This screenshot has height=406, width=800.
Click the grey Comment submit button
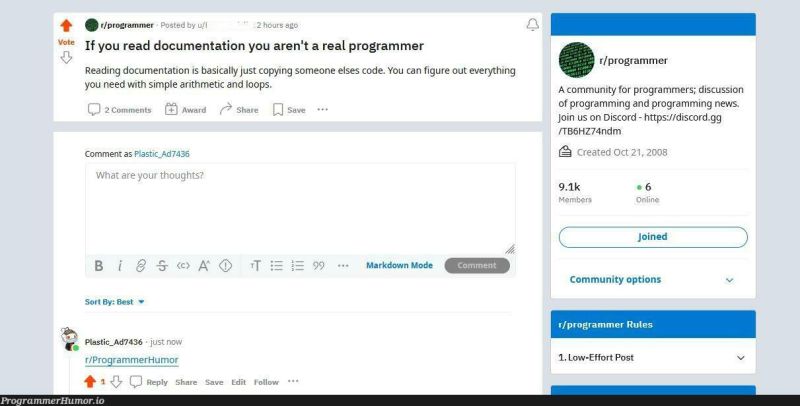(x=477, y=265)
